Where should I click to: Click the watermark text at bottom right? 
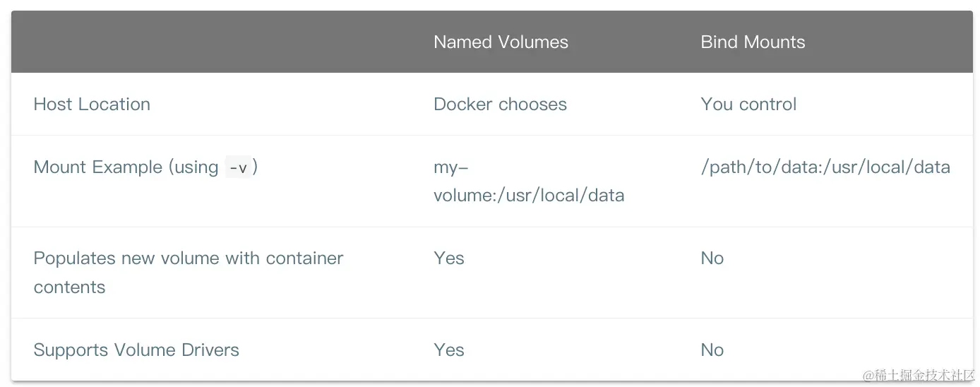pyautogui.click(x=918, y=375)
